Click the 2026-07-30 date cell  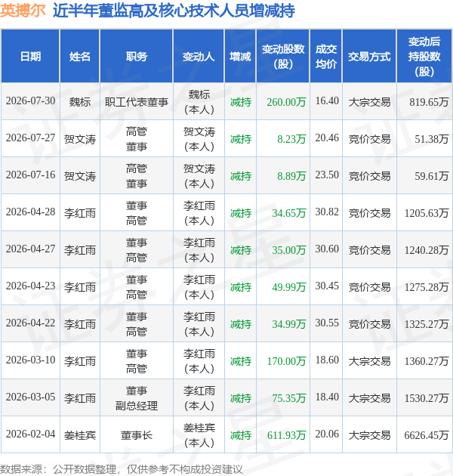[30, 101]
